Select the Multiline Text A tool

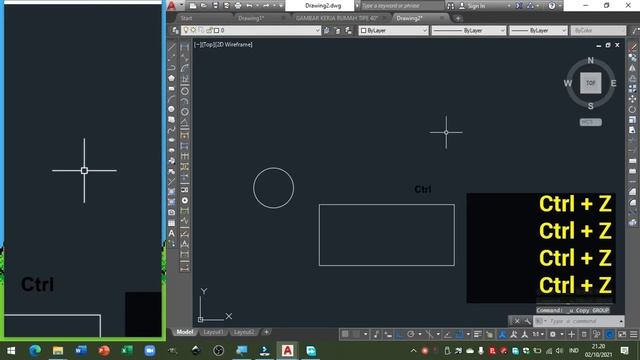(172, 233)
